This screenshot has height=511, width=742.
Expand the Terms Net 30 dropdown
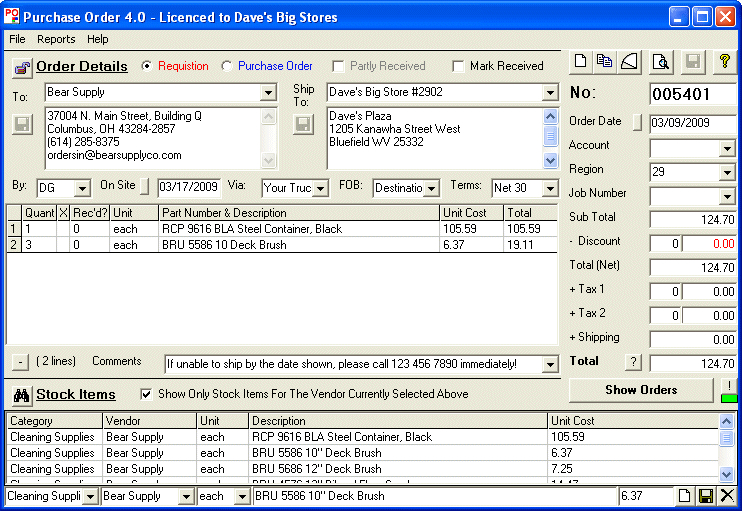[x=549, y=189]
